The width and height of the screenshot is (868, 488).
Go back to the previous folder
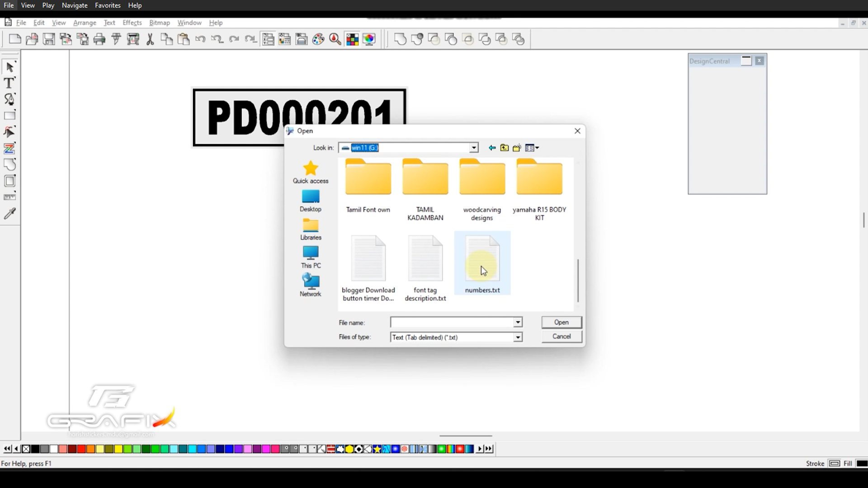click(x=492, y=148)
